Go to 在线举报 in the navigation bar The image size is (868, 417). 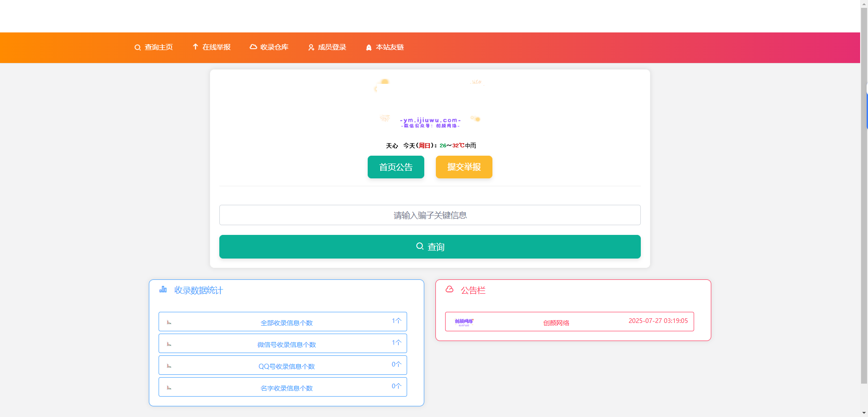[211, 47]
